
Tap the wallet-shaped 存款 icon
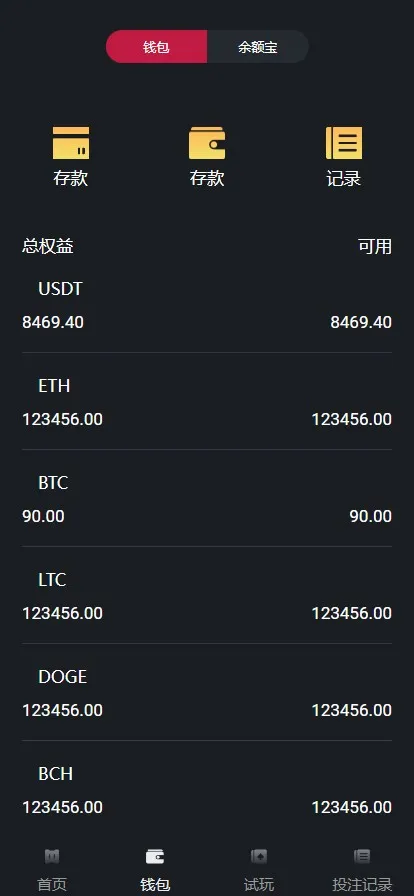pyautogui.click(x=207, y=143)
